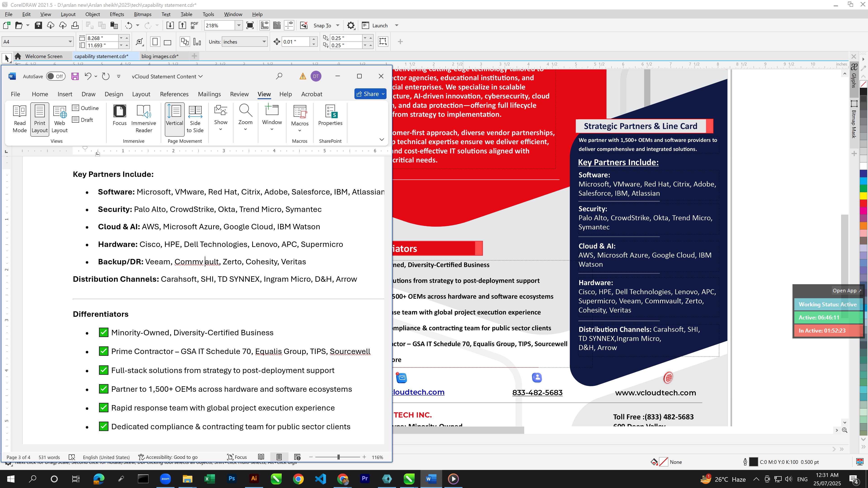Select yellow swatch in CorelDRAW palette
This screenshot has height=488, width=868.
(863, 195)
